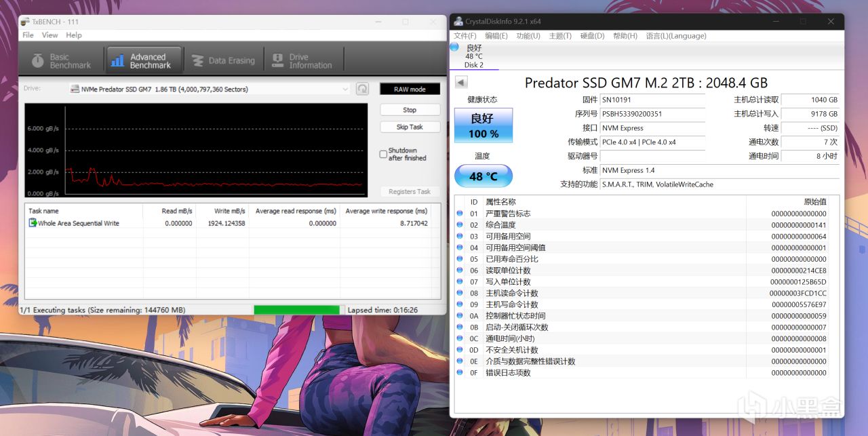The width and height of the screenshot is (868, 436).
Task: Open the File menu in TxBENCH
Action: click(x=28, y=35)
